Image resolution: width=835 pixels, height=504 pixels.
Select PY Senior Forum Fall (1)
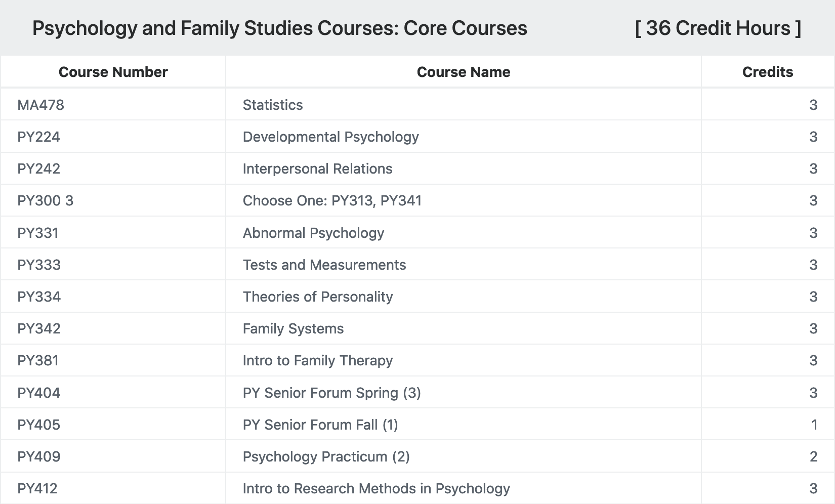[x=320, y=425]
